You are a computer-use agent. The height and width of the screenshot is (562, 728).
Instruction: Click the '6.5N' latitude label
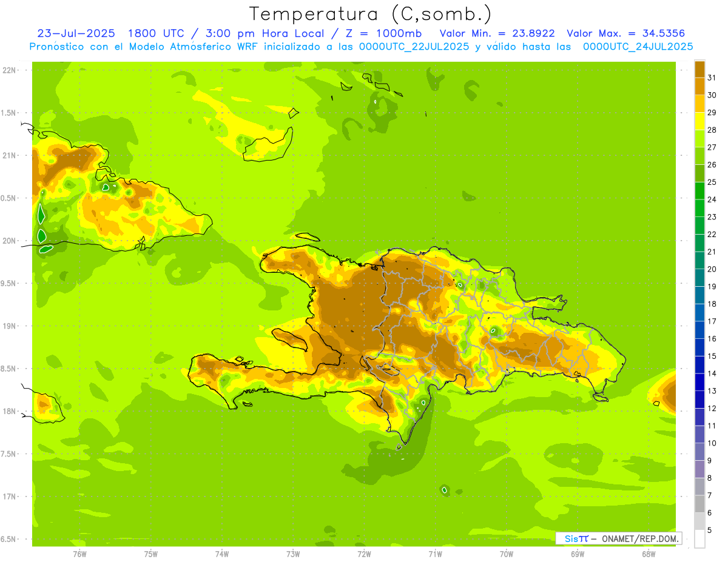click(x=9, y=539)
